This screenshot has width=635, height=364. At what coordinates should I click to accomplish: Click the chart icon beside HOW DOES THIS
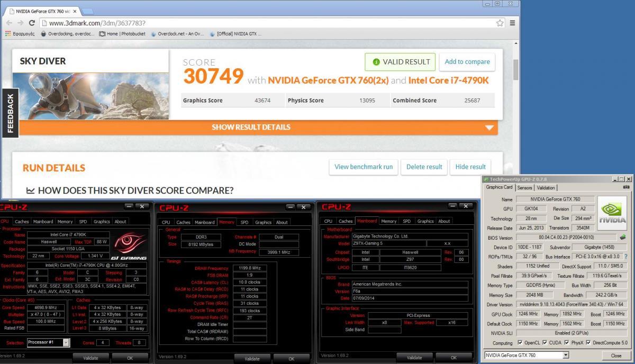[31, 190]
